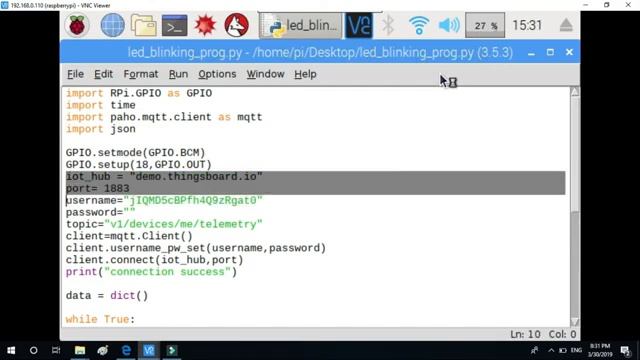
Task: Open the Raspberry Pi main menu
Action: [77, 25]
